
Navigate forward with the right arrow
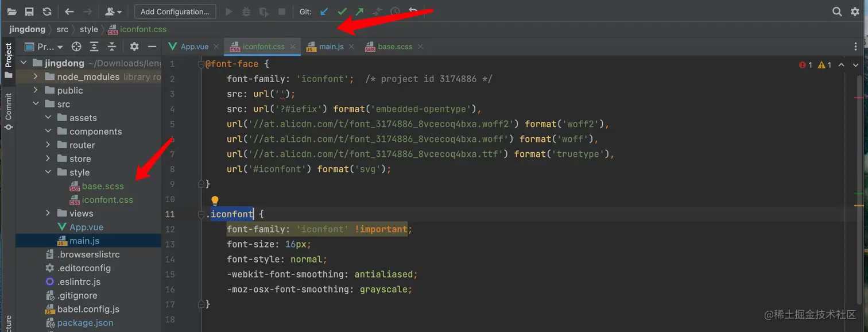click(87, 11)
